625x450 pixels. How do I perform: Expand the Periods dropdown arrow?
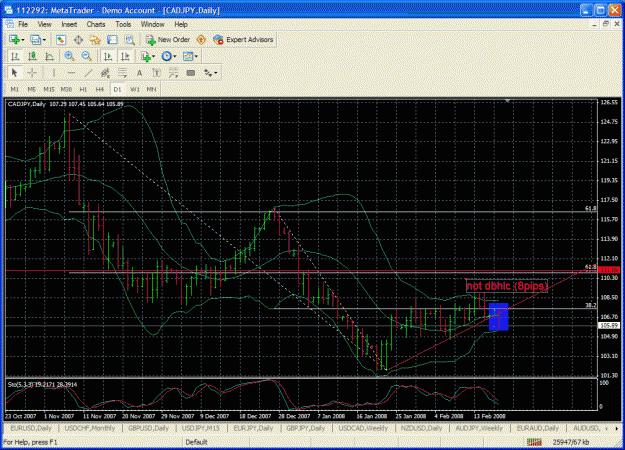(175, 57)
